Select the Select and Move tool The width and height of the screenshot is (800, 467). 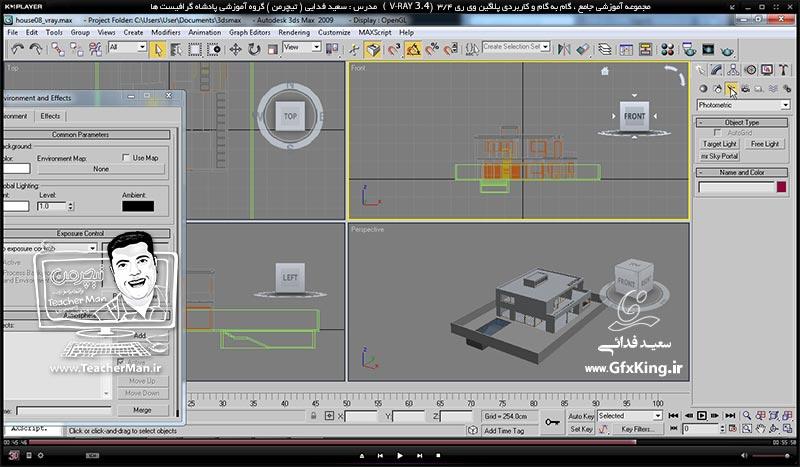point(235,50)
